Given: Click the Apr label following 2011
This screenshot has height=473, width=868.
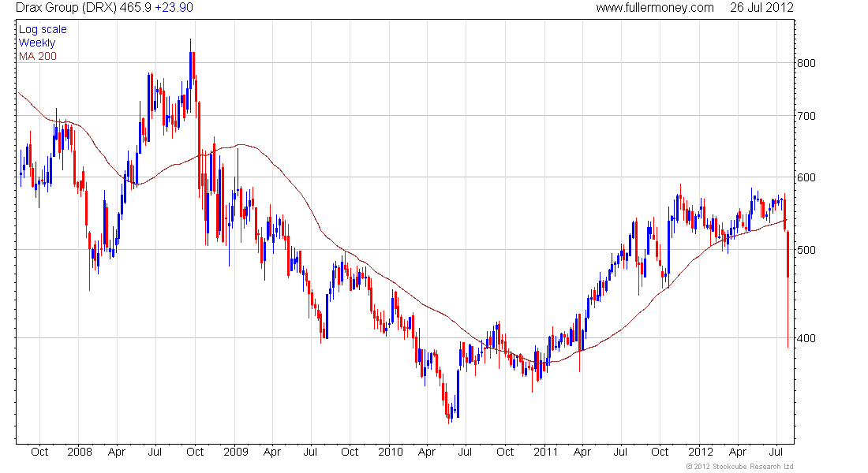Looking at the screenshot, I should tap(582, 452).
